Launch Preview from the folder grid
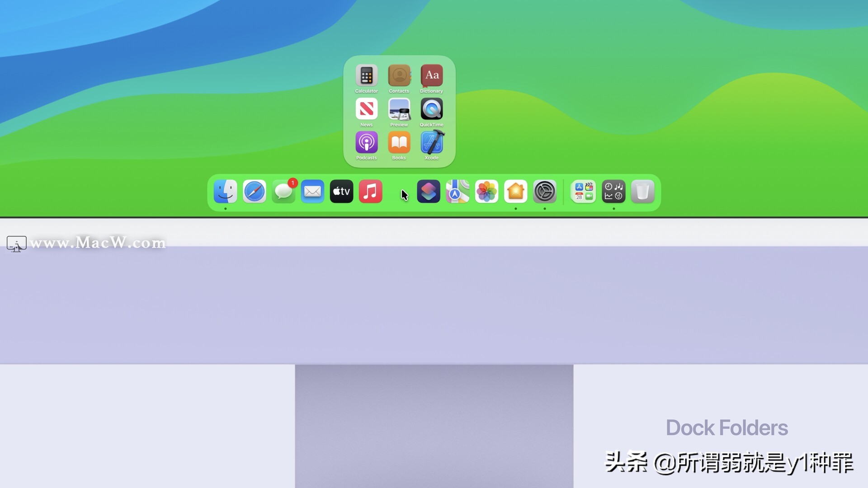The width and height of the screenshot is (868, 488). click(x=399, y=109)
